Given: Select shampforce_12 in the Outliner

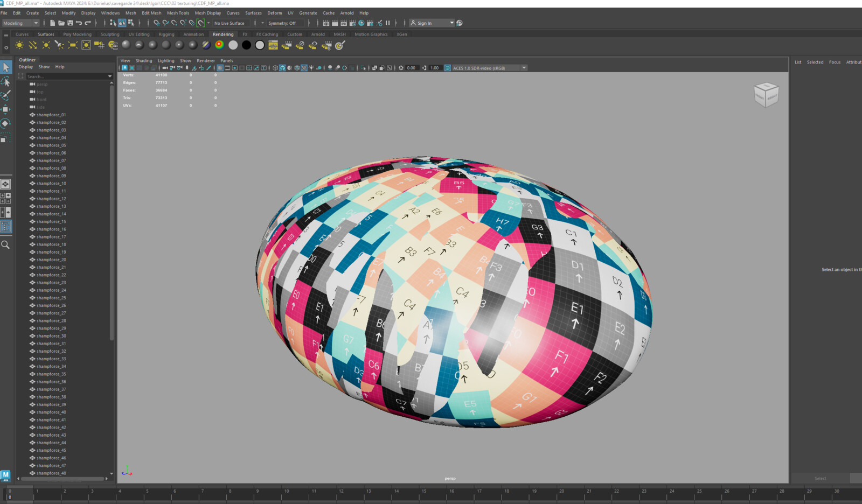Looking at the screenshot, I should [x=51, y=199].
